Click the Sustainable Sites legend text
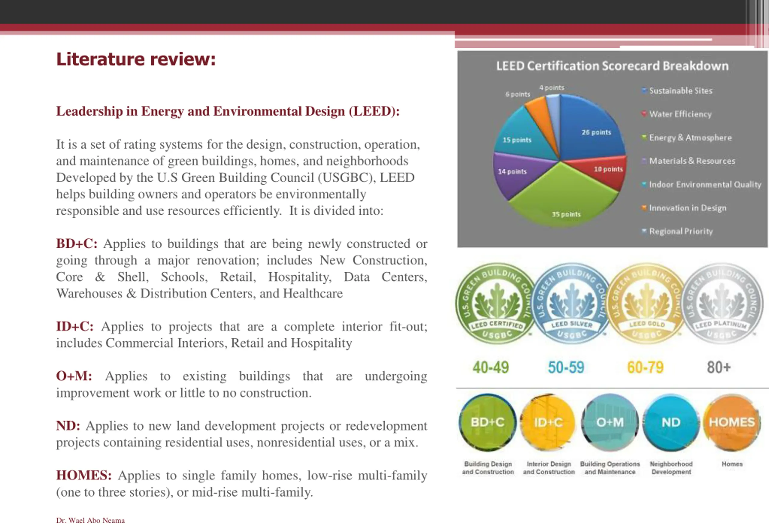Viewport: 769px width, 532px height. pyautogui.click(x=681, y=91)
